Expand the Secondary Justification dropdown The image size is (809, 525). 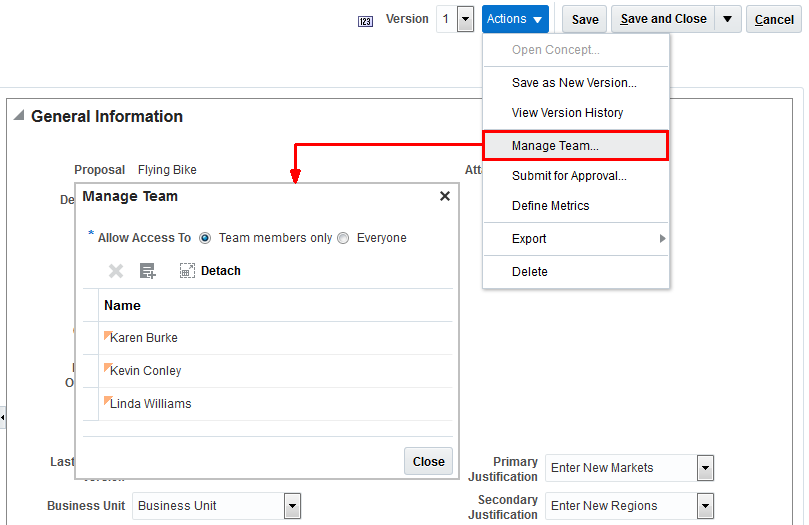pyautogui.click(x=705, y=506)
